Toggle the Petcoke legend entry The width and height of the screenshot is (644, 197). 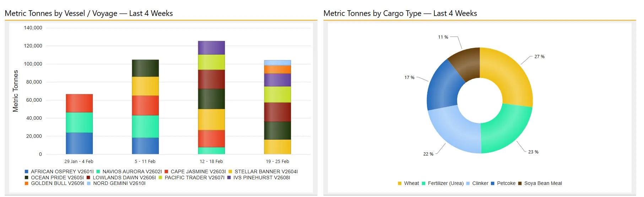tap(503, 183)
